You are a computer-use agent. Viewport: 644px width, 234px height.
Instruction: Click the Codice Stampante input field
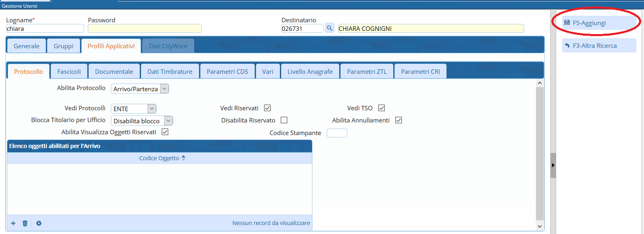337,133
